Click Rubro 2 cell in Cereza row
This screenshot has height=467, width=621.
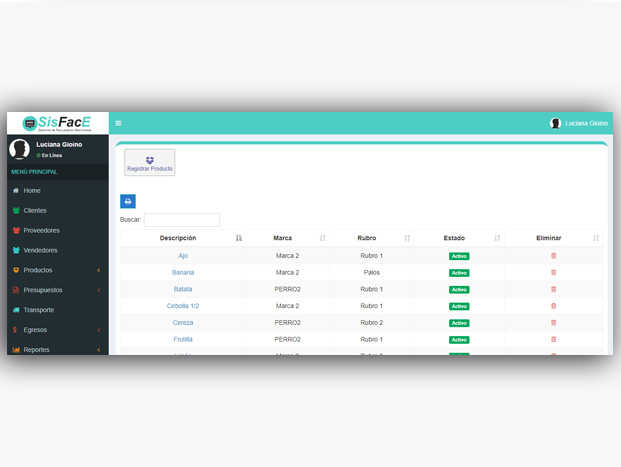click(371, 322)
